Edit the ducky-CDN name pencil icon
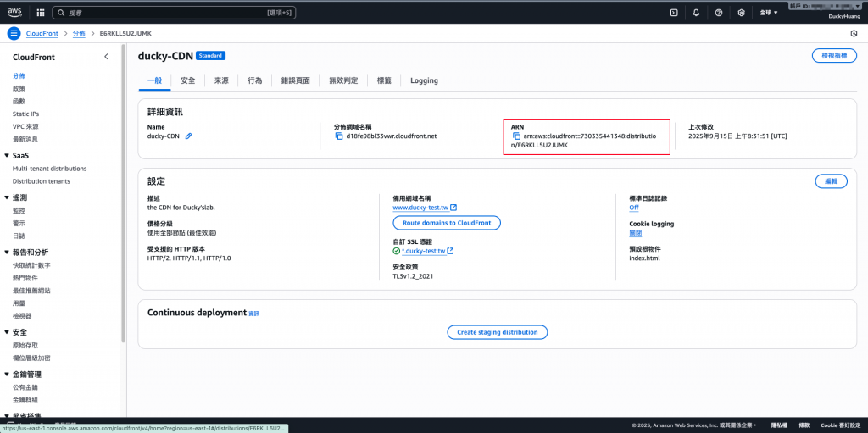The width and height of the screenshot is (868, 433). pyautogui.click(x=188, y=136)
